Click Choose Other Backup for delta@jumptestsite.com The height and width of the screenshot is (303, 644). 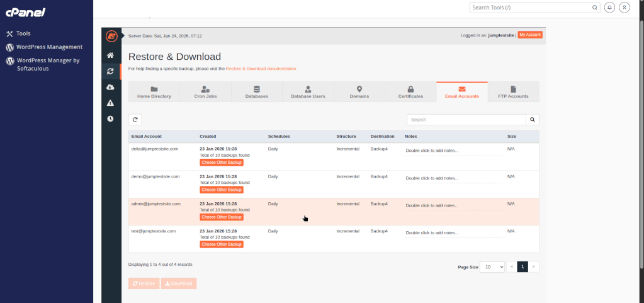tap(222, 163)
